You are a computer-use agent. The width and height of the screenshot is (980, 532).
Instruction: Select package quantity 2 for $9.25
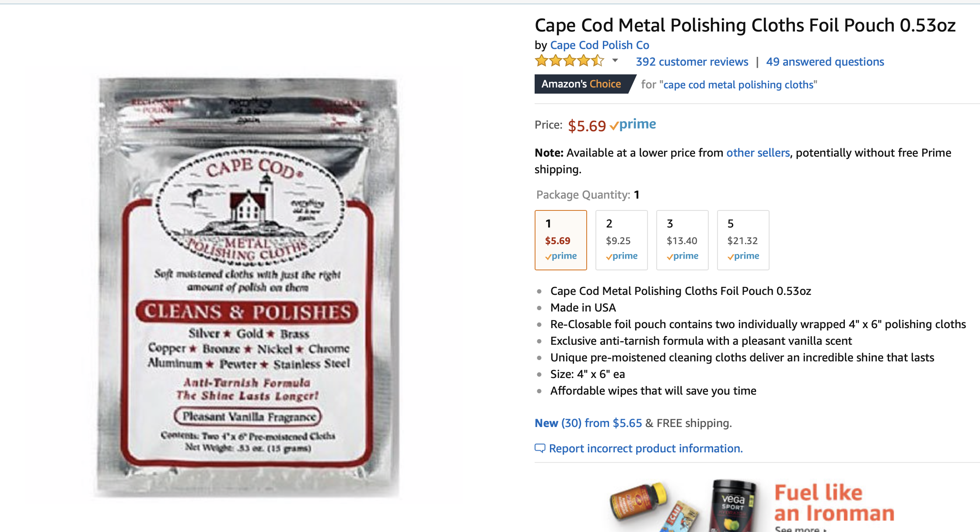pos(622,240)
